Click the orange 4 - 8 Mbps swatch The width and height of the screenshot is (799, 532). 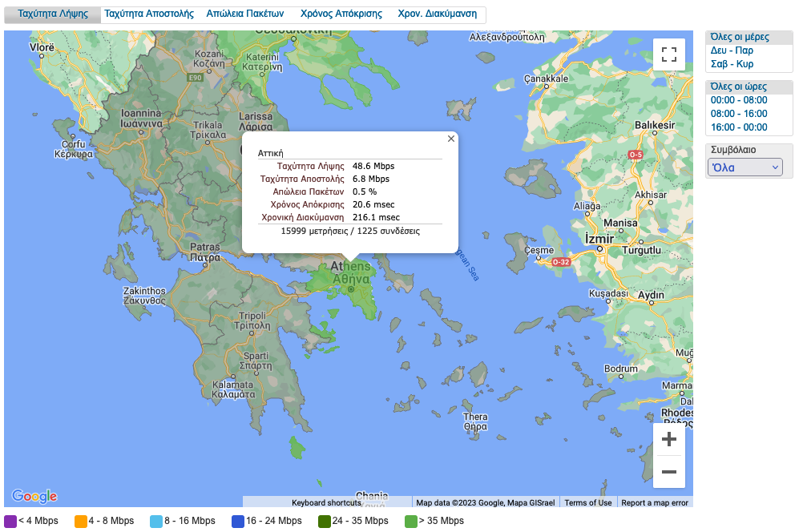[80, 522]
